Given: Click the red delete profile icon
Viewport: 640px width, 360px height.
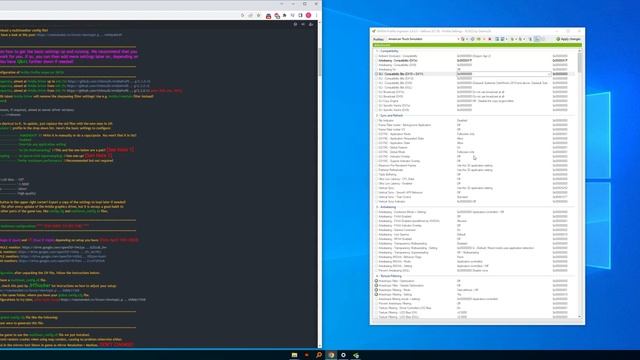Looking at the screenshot, I should click(490, 39).
